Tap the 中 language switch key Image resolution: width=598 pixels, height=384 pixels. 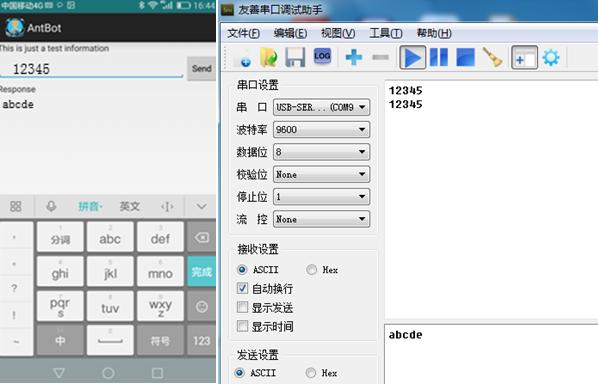click(60, 340)
